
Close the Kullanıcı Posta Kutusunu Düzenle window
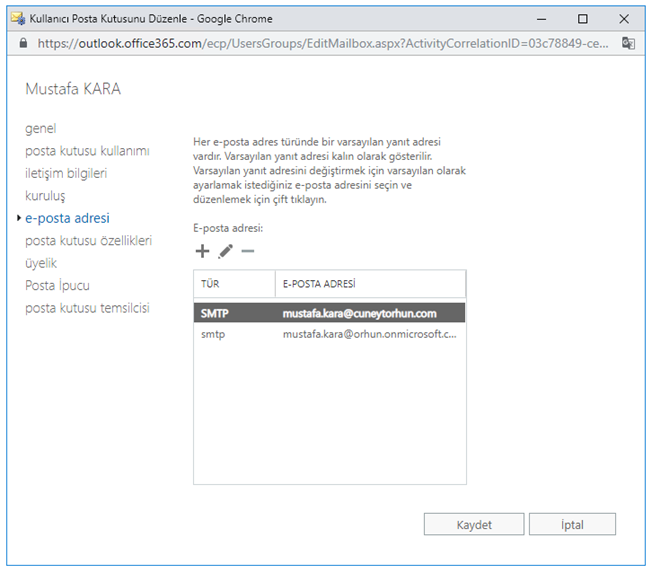pyautogui.click(x=624, y=19)
